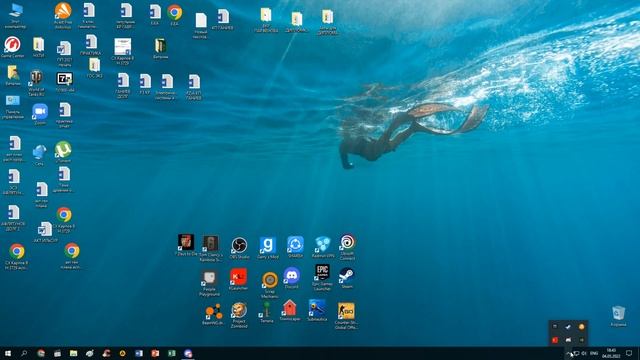Open the Discord desktop shortcut

[x=291, y=278]
